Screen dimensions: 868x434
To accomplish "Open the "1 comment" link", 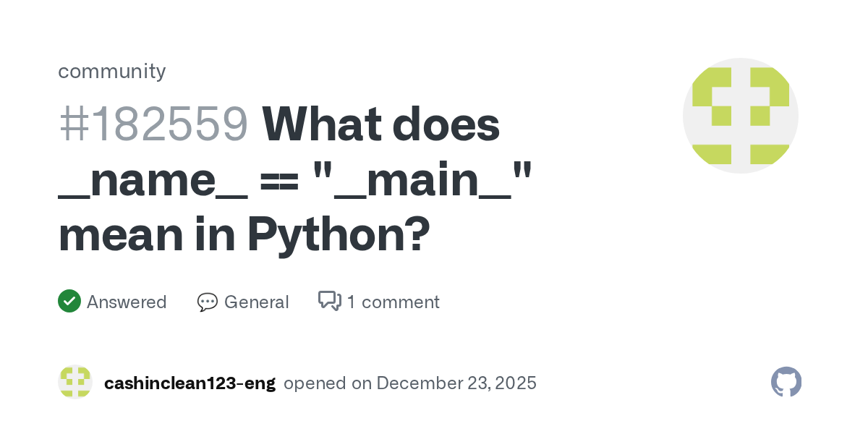I will (393, 302).
